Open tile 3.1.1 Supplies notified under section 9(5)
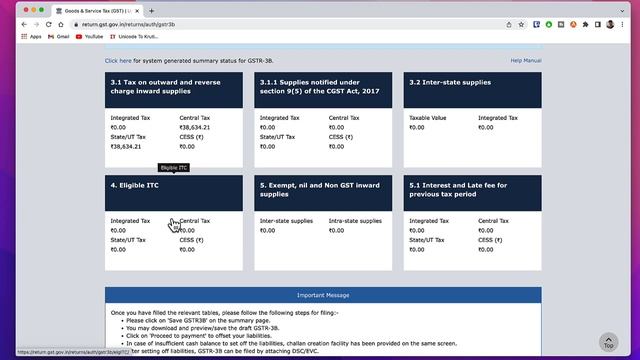The height and width of the screenshot is (360, 640). (x=323, y=120)
